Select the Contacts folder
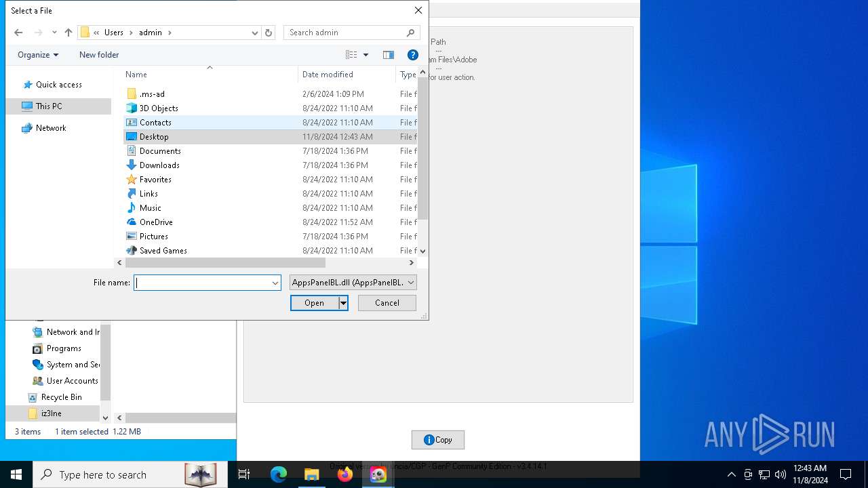 pos(271,123)
